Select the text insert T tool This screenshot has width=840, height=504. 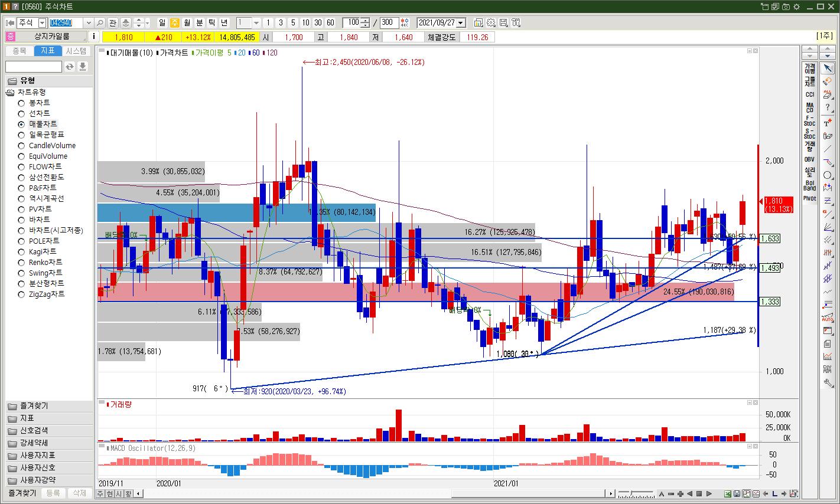[x=828, y=123]
